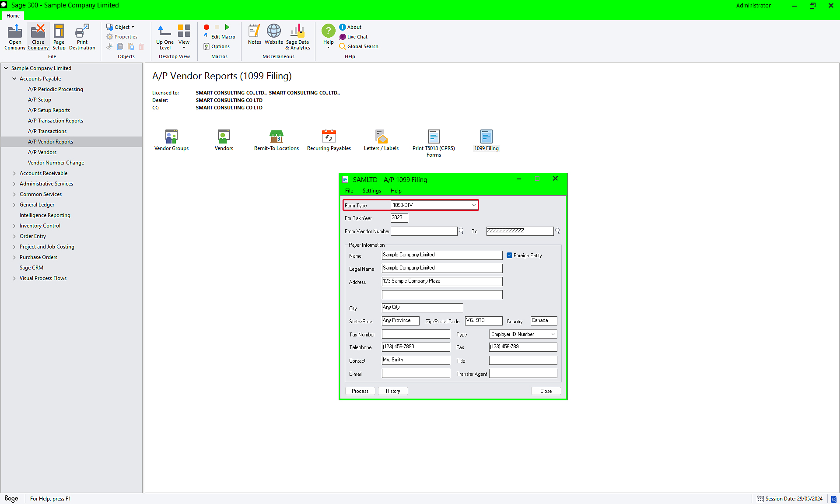Click the Tax Number input field
This screenshot has width=840, height=504.
coord(416,334)
